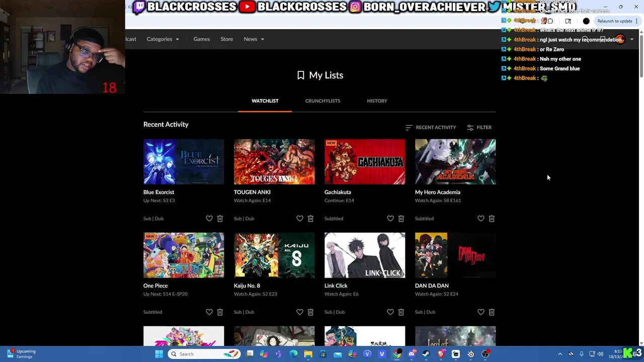Toggle favorite heart for Link Click
The height and width of the screenshot is (362, 644).
click(390, 312)
